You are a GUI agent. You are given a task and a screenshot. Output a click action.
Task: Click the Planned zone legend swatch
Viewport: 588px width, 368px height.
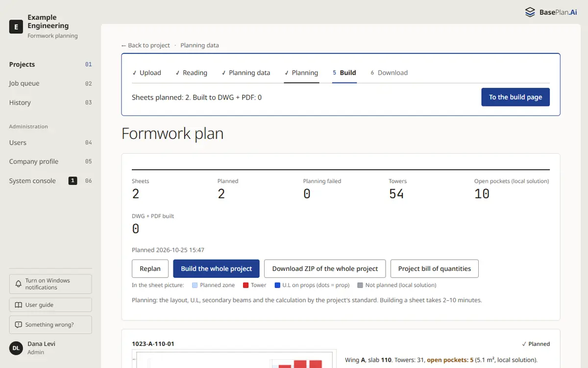[x=195, y=285]
